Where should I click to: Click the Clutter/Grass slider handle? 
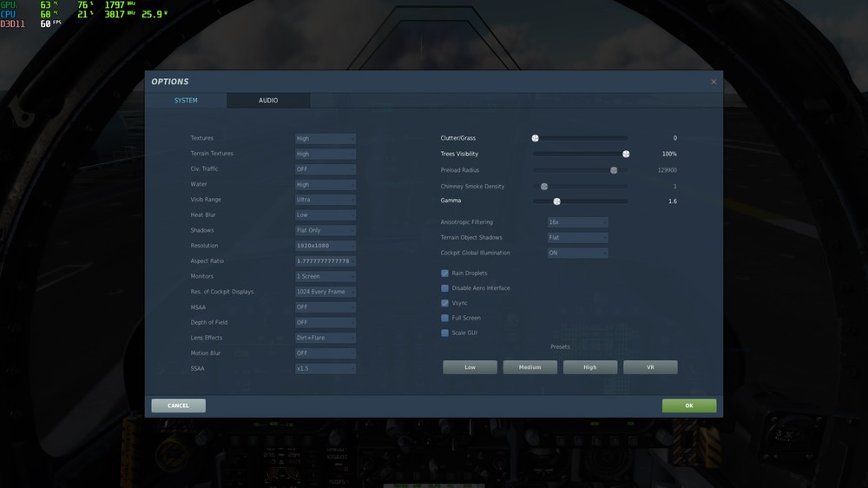tap(536, 138)
